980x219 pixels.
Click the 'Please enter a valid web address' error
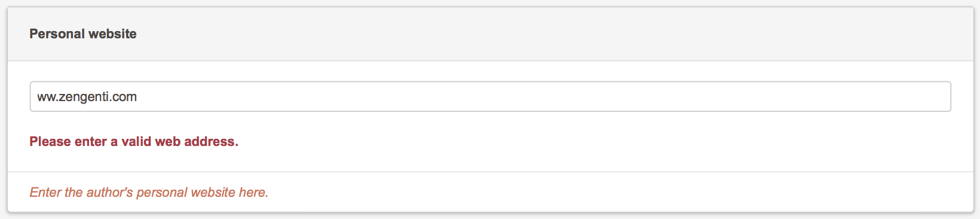pos(134,142)
